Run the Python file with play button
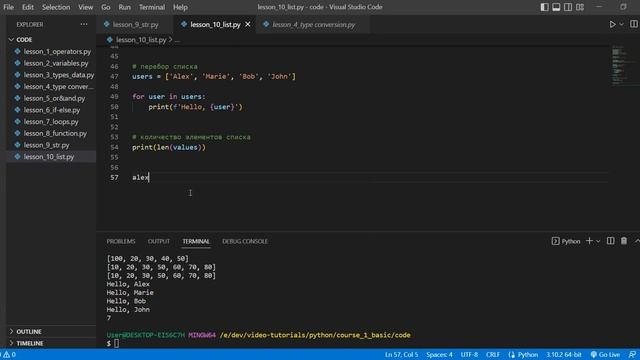 point(612,24)
